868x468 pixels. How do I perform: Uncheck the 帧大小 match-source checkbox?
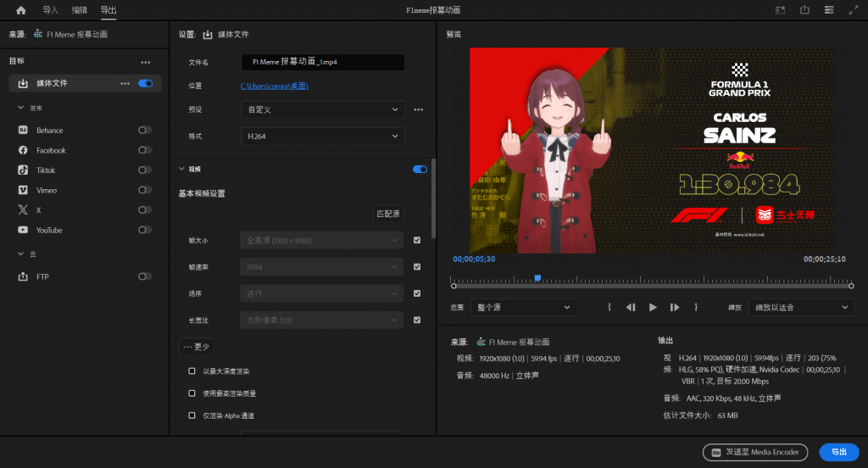tap(417, 241)
